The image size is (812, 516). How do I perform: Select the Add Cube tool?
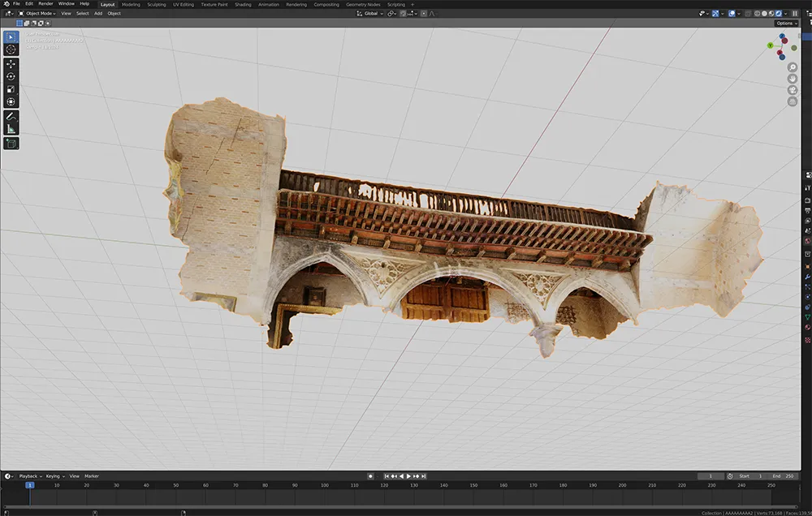[11, 144]
